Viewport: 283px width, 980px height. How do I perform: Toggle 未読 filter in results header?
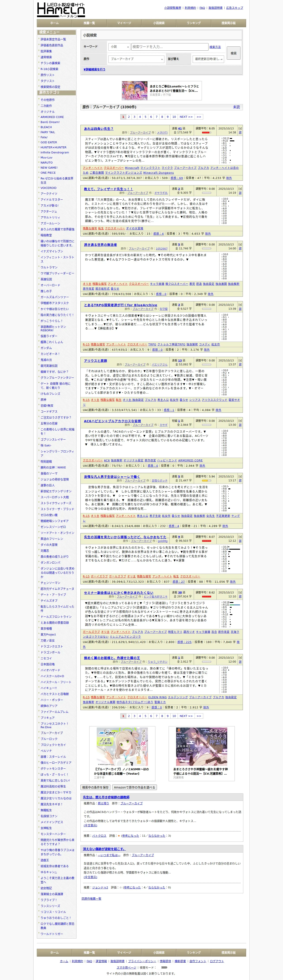click(x=236, y=107)
